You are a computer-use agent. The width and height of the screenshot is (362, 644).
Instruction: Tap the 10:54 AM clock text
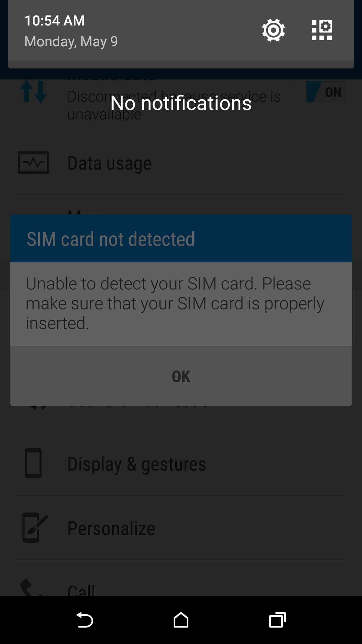pos(55,21)
